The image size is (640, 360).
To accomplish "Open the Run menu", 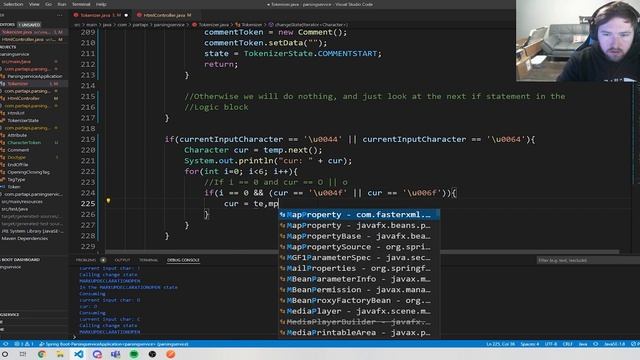I will pos(62,4).
